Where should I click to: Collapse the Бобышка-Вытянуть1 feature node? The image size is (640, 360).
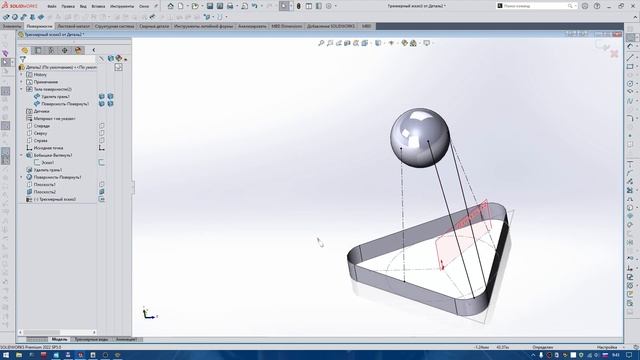pos(22,155)
